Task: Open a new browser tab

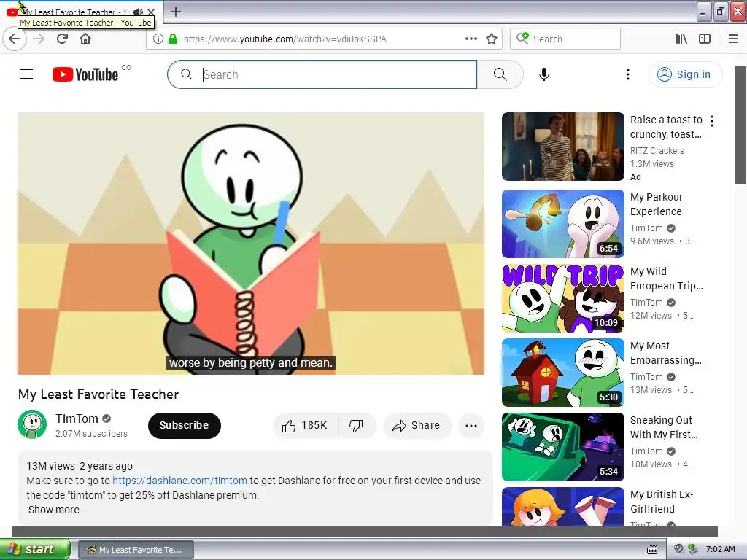Action: point(175,12)
